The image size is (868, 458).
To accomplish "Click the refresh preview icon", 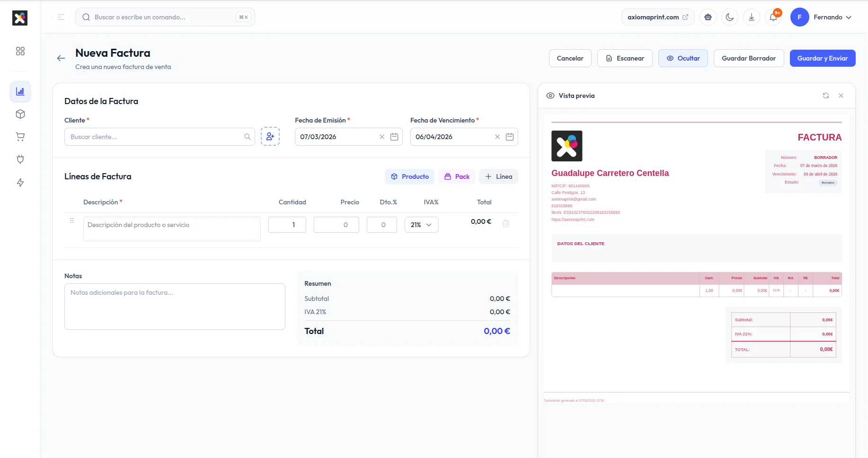I will pyautogui.click(x=826, y=96).
